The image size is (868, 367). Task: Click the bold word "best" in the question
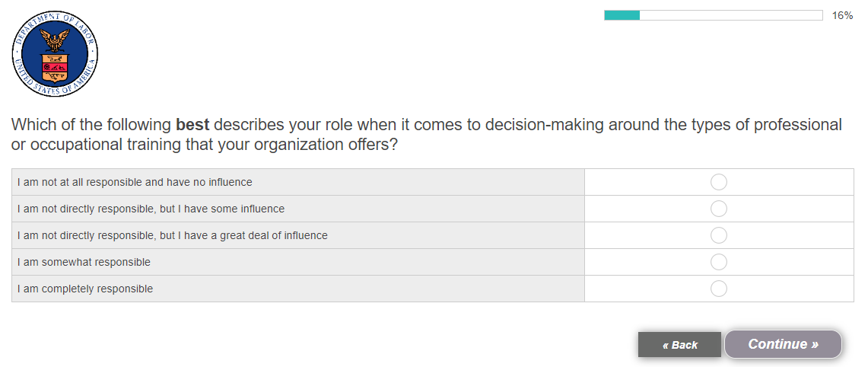coord(192,124)
